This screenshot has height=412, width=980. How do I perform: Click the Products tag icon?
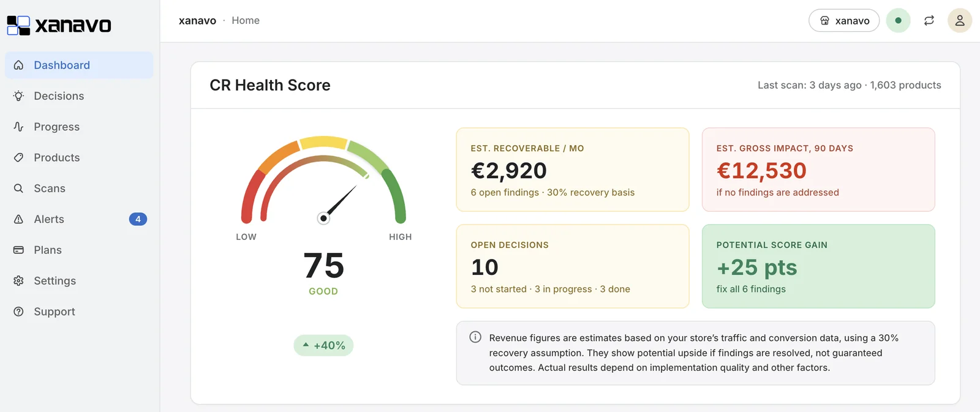pyautogui.click(x=19, y=157)
